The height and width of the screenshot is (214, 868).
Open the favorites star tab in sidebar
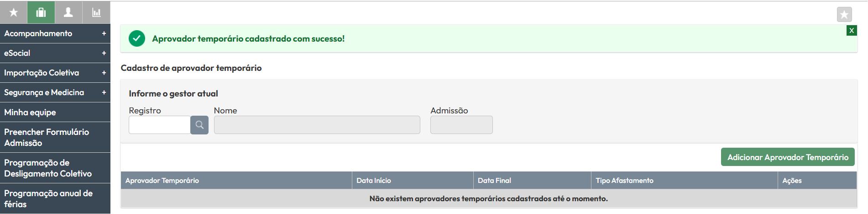coord(14,12)
